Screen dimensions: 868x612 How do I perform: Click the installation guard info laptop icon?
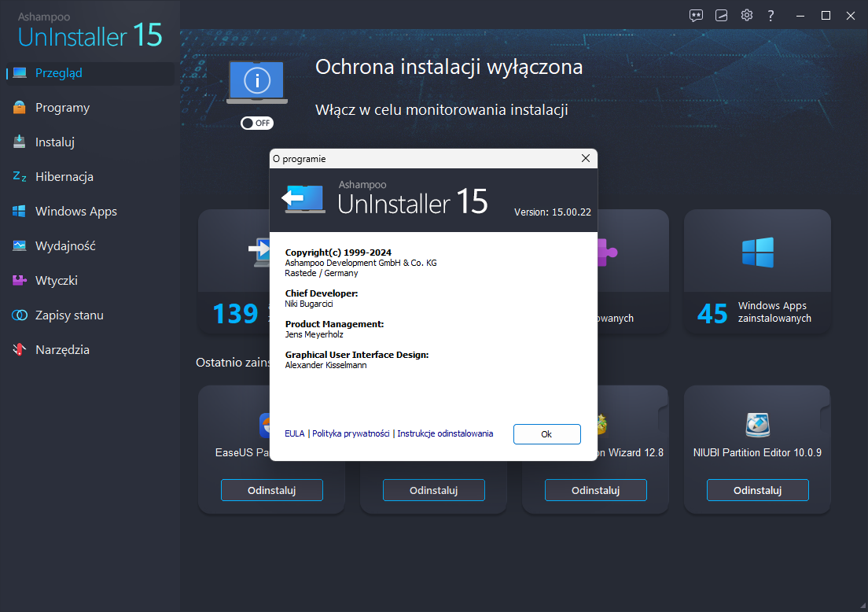(x=257, y=82)
